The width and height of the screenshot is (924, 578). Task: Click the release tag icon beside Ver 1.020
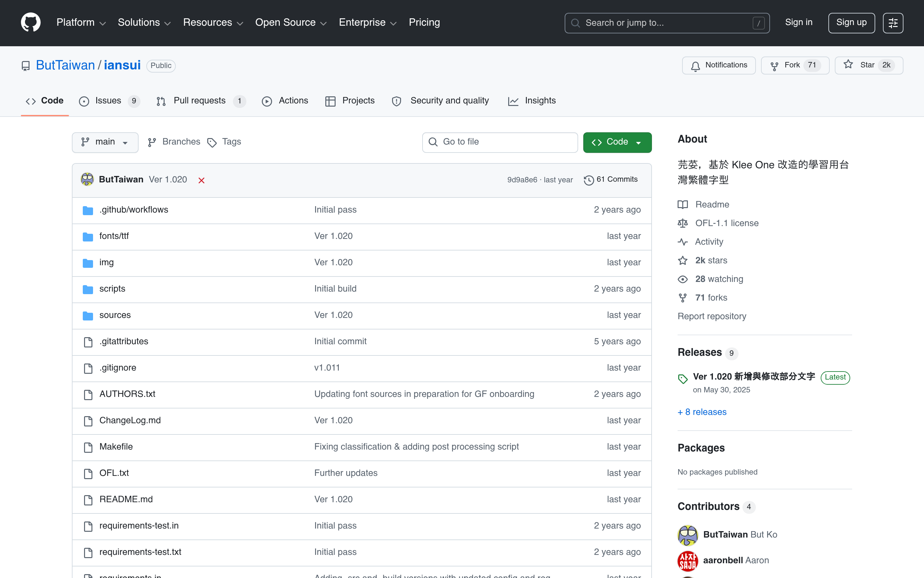coord(683,379)
